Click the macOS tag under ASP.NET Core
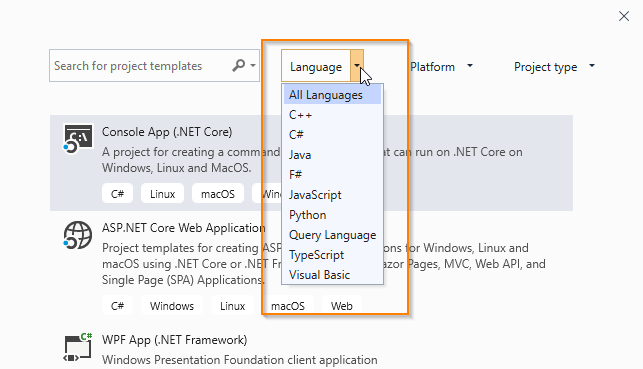 [288, 305]
